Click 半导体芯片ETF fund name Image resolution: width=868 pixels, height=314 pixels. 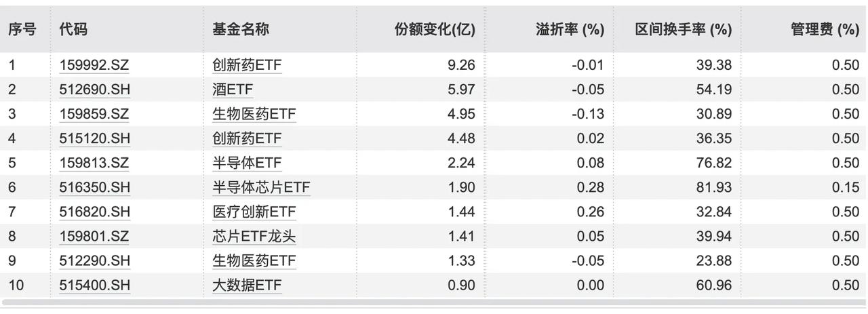pyautogui.click(x=262, y=187)
